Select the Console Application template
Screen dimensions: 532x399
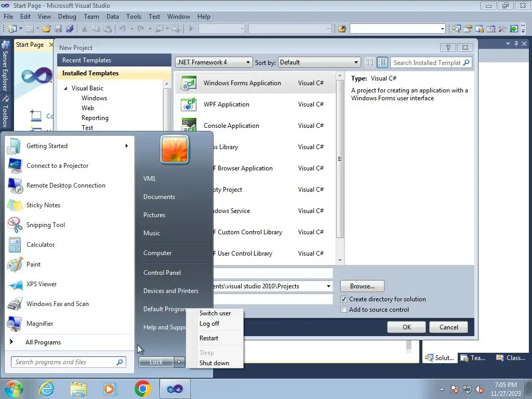pos(255,126)
